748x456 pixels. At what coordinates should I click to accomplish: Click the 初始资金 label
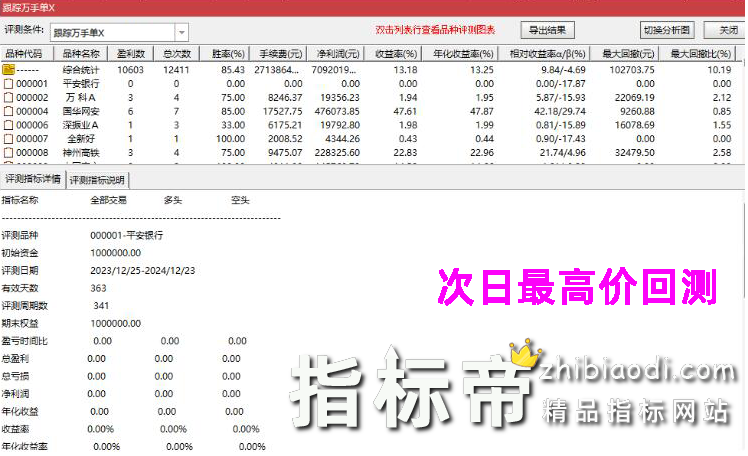pyautogui.click(x=20, y=253)
